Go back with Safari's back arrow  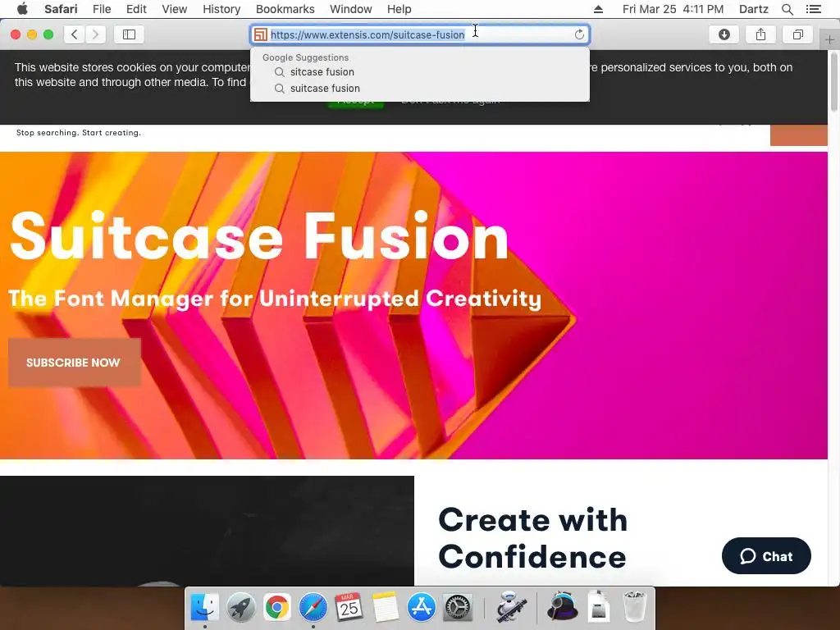pos(75,34)
